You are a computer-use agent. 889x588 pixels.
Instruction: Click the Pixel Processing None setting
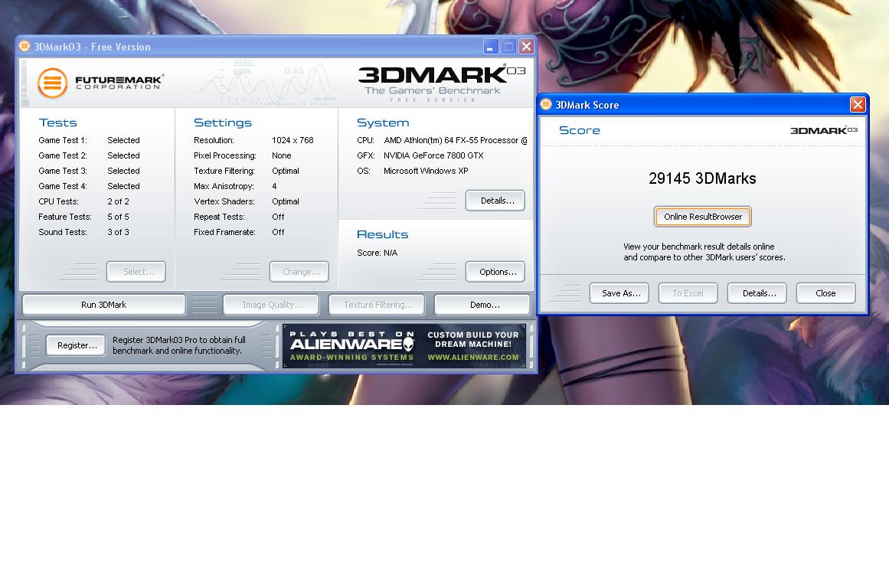[x=243, y=155]
